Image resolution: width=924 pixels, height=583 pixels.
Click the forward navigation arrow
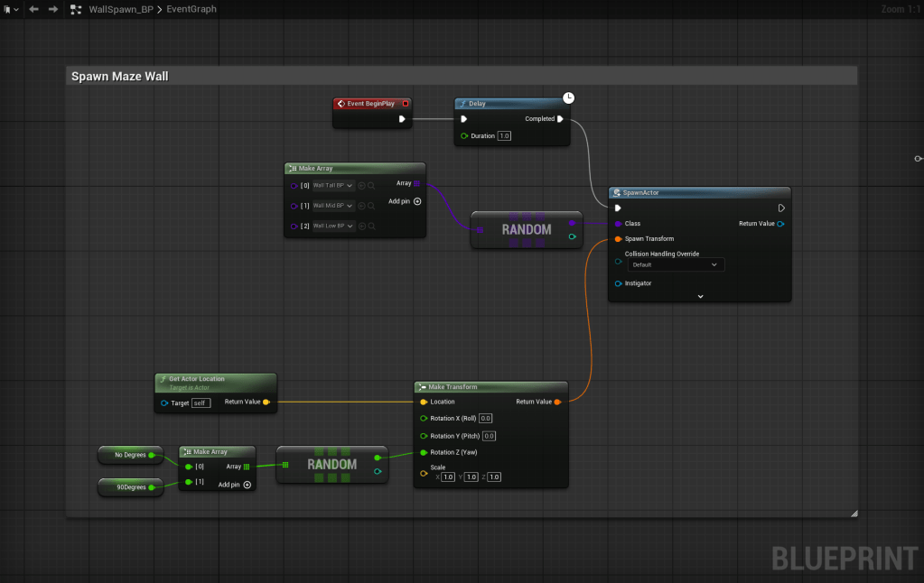(x=53, y=9)
